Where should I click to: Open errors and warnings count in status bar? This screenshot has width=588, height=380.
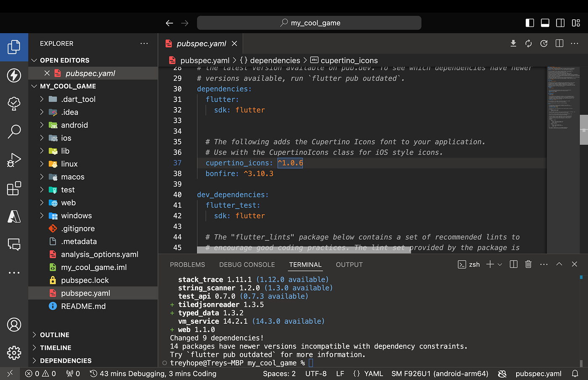(x=40, y=374)
